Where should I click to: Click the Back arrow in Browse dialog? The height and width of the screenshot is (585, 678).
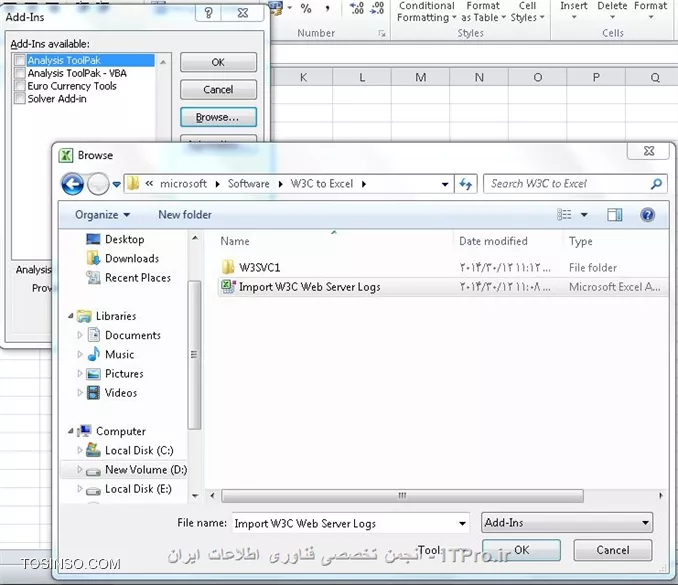tap(72, 184)
